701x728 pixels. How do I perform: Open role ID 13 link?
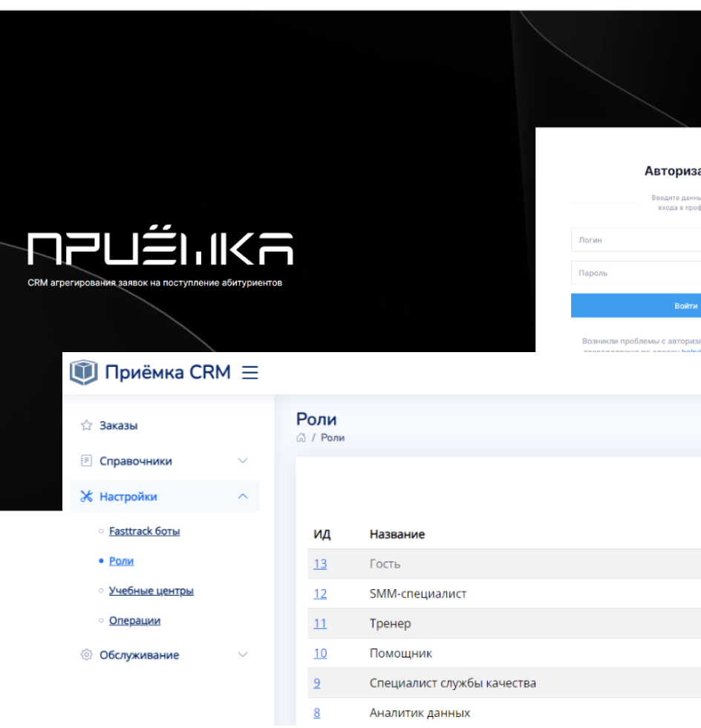pos(320,564)
